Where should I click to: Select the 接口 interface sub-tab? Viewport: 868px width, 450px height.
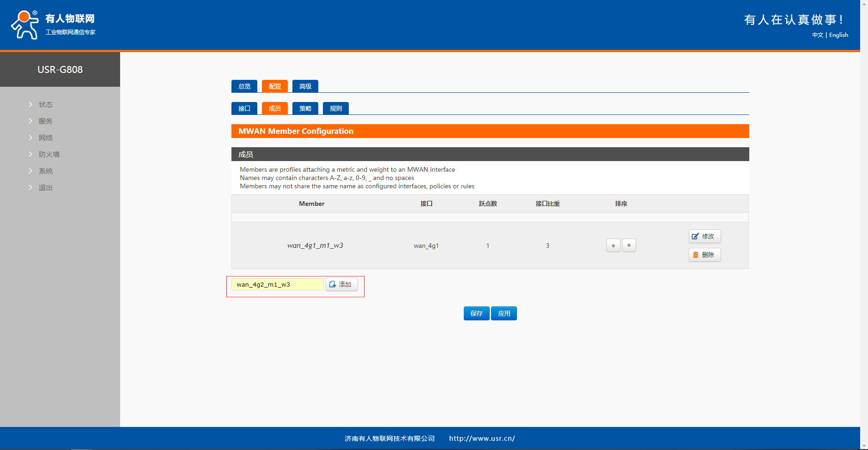[244, 108]
